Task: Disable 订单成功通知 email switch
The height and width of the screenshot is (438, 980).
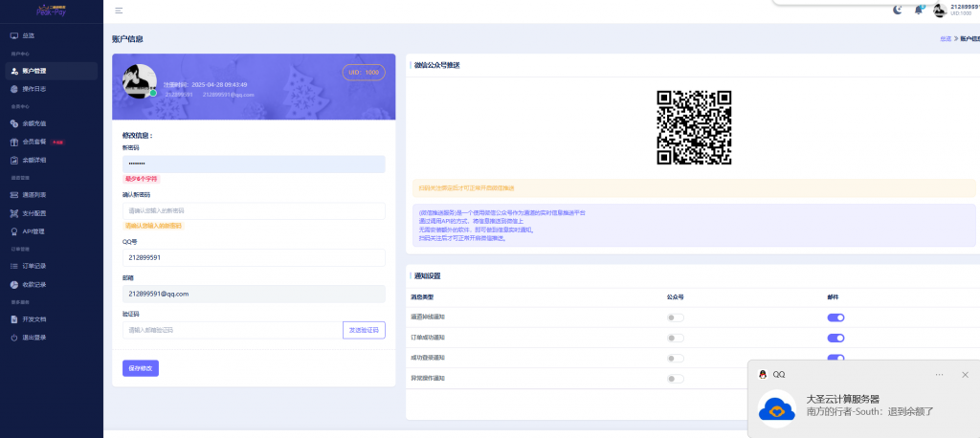Action: pos(835,338)
